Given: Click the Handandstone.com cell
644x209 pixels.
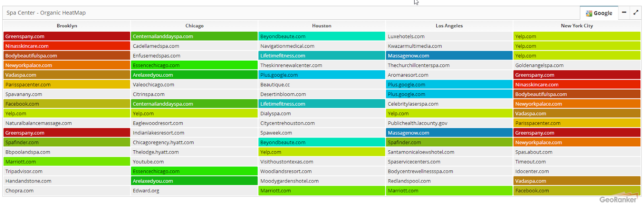Looking at the screenshot, I should (67, 181).
